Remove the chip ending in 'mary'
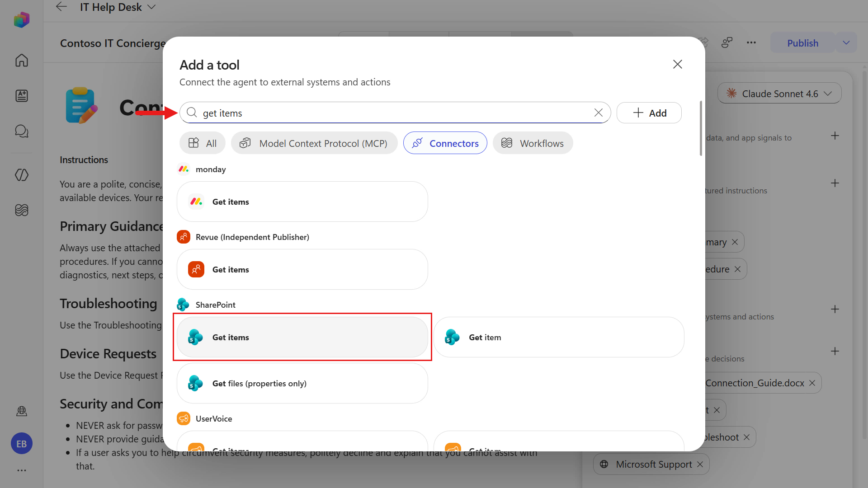The height and width of the screenshot is (488, 868). point(735,242)
